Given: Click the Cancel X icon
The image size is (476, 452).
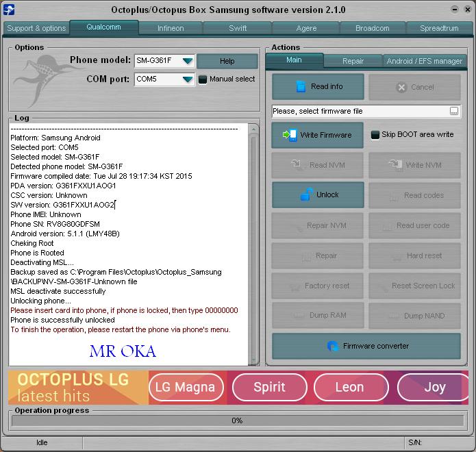Looking at the screenshot, I should coord(401,88).
